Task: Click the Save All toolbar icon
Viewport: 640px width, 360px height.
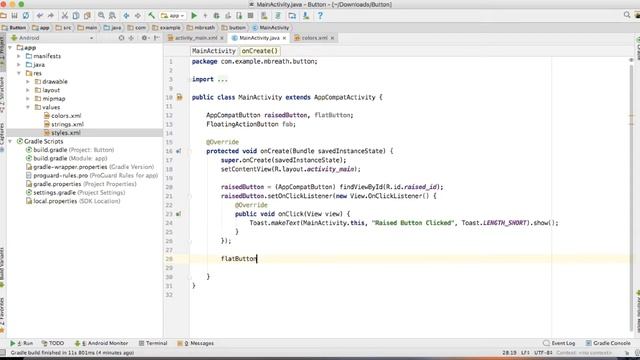Action: pos(14,16)
